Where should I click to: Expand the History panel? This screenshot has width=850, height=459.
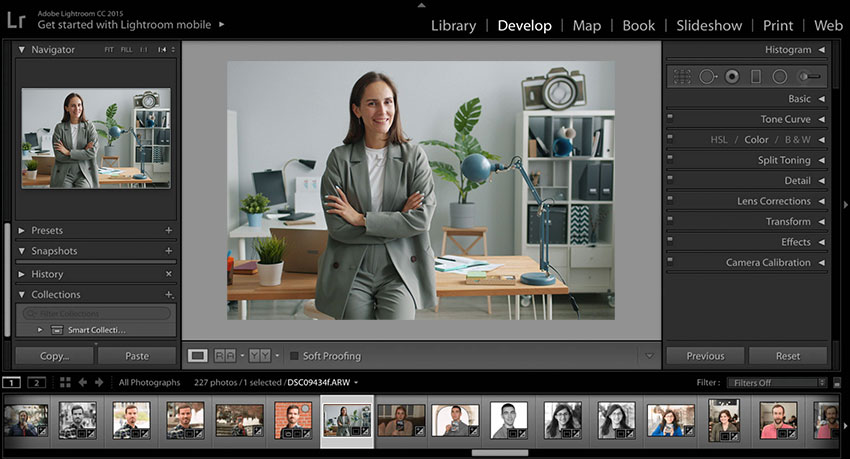tap(22, 274)
